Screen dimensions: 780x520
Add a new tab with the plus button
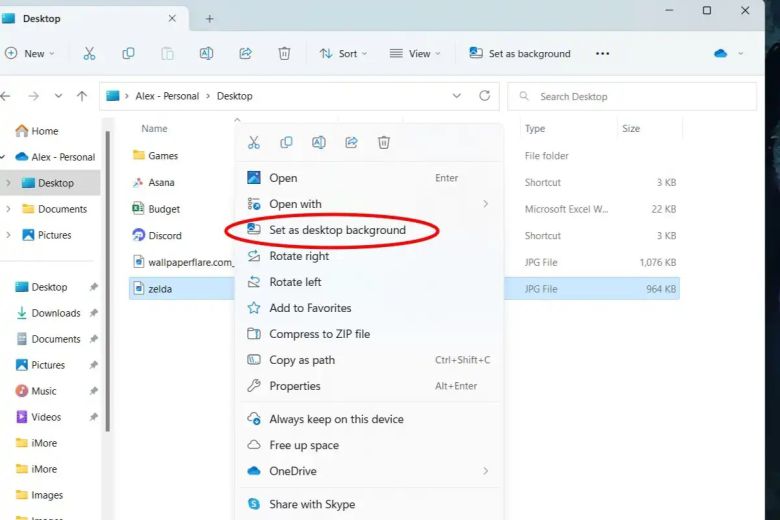point(209,18)
